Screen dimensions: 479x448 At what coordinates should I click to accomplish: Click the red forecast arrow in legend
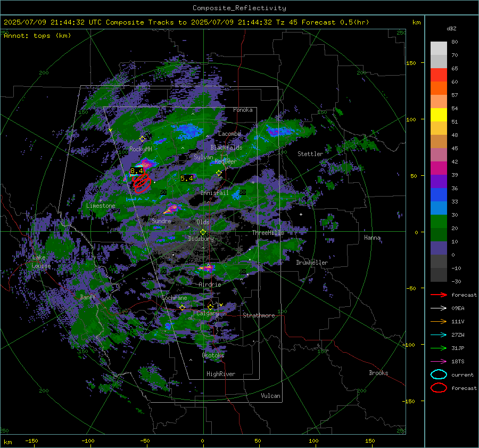[439, 295]
